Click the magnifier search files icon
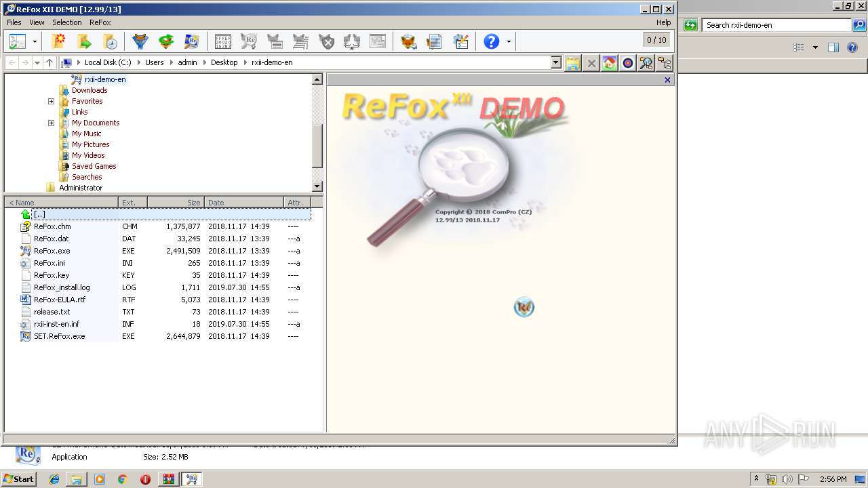 tap(646, 63)
